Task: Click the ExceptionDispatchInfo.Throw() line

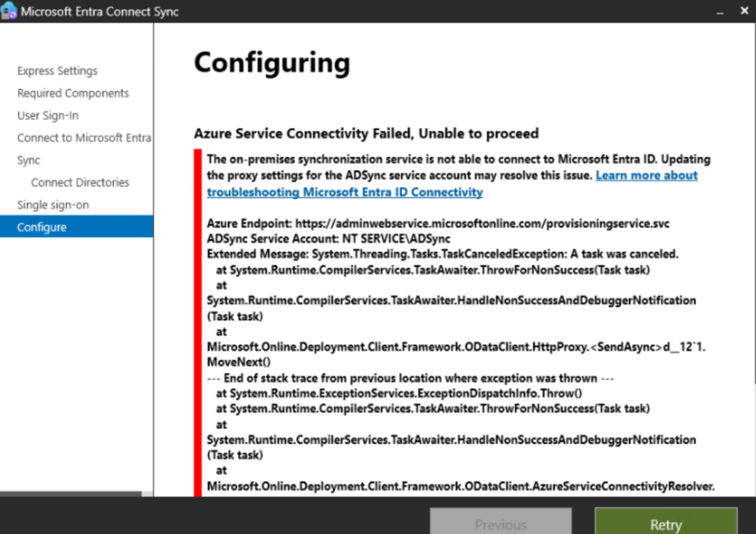Action: [x=399, y=393]
